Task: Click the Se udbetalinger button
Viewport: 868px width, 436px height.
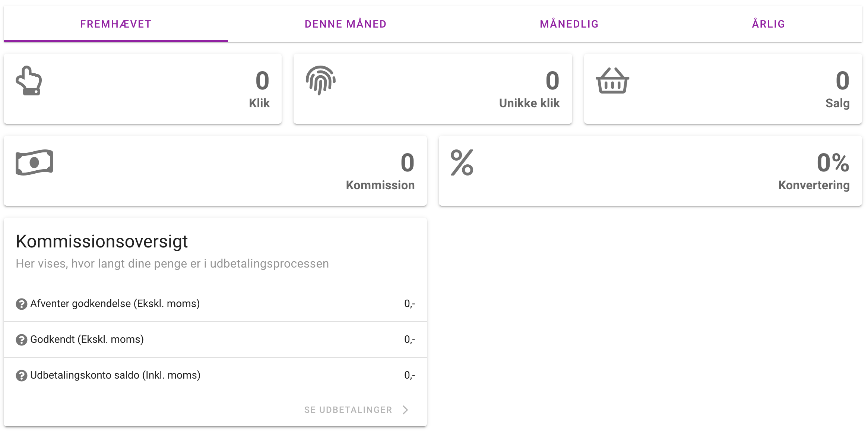Action: coord(348,410)
